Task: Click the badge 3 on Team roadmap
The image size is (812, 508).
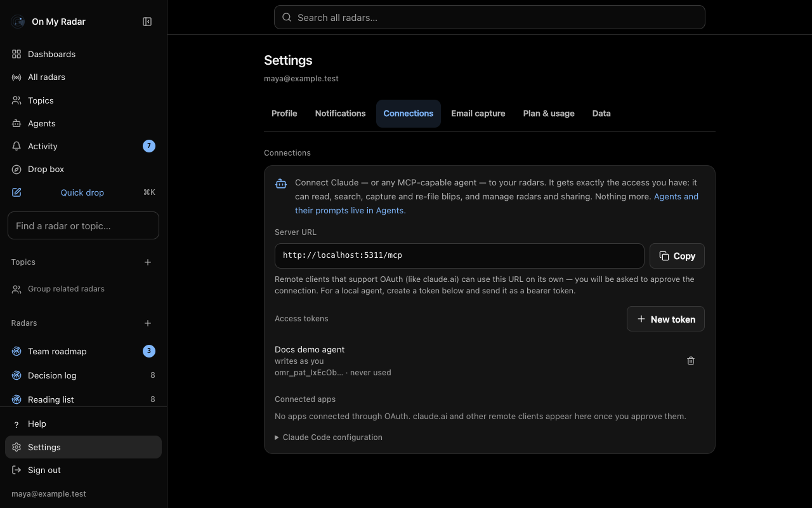Action: point(149,351)
